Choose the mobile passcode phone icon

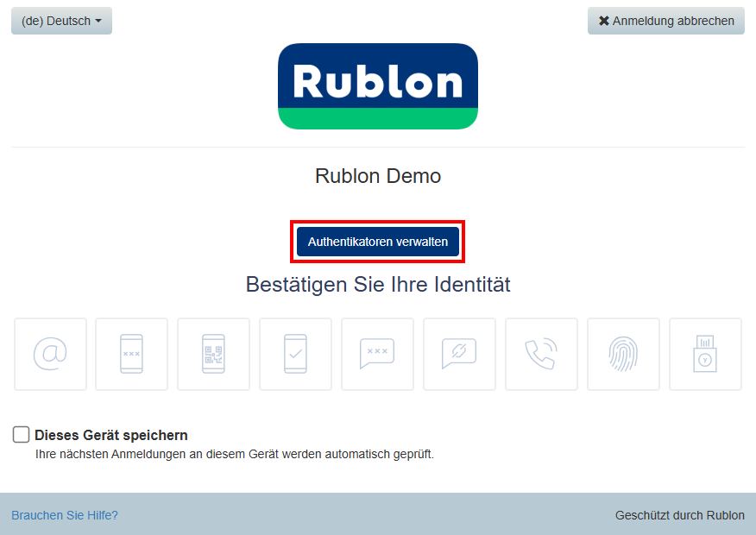tap(131, 354)
